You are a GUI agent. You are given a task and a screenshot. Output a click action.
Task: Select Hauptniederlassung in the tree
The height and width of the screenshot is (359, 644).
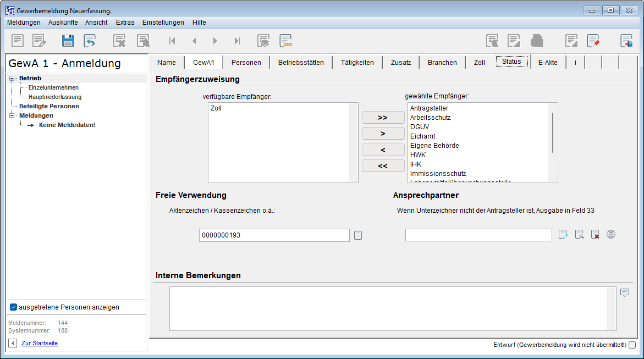click(55, 97)
